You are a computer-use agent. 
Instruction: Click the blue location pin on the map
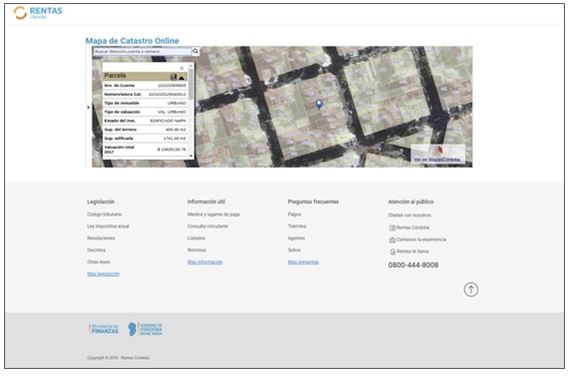coord(319,104)
